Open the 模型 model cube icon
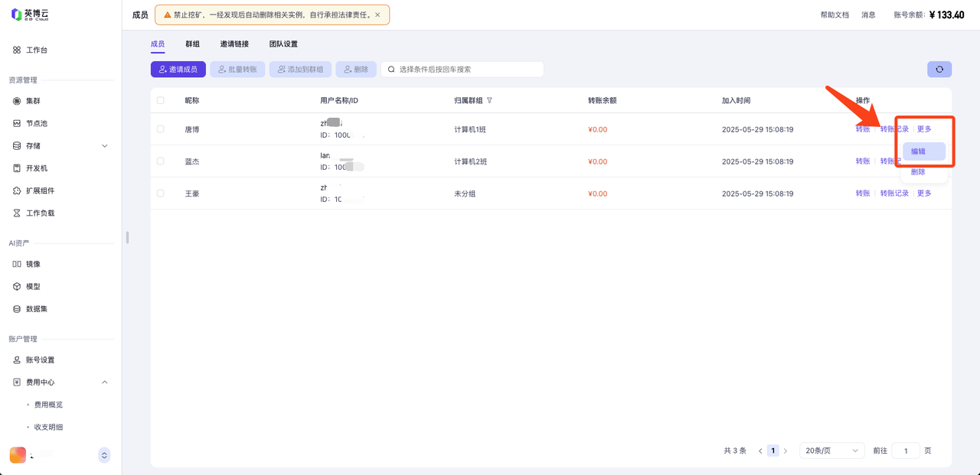This screenshot has height=475, width=980. coord(17,287)
